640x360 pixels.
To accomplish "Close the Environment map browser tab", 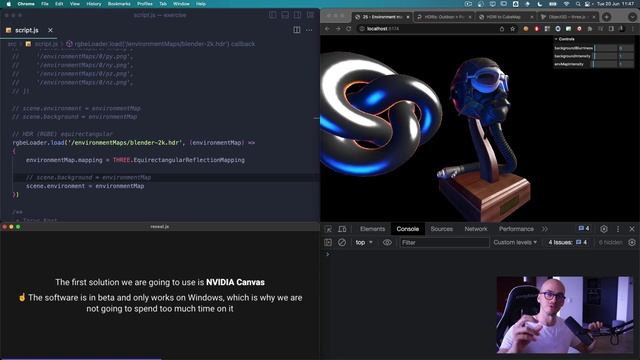I will click(x=407, y=17).
